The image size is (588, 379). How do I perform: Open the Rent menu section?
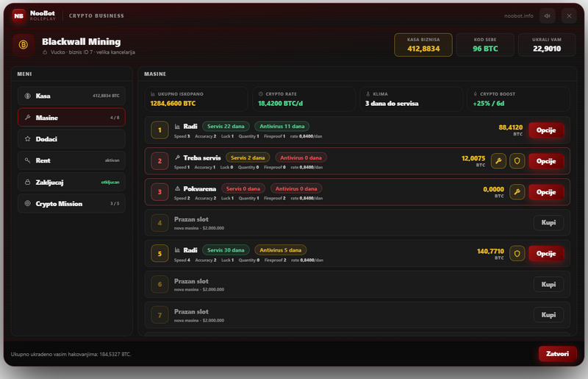click(71, 160)
